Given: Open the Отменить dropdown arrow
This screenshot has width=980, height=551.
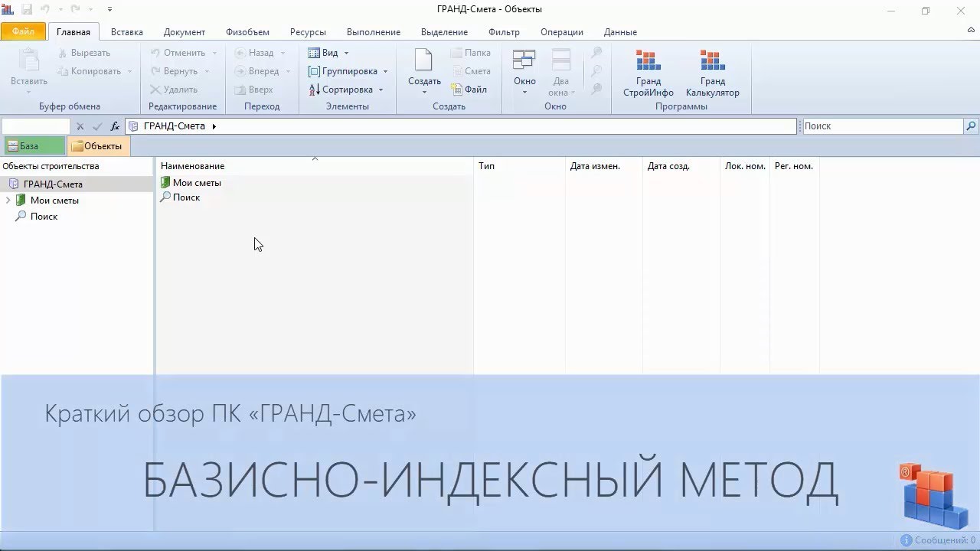Looking at the screenshot, I should pyautogui.click(x=214, y=53).
